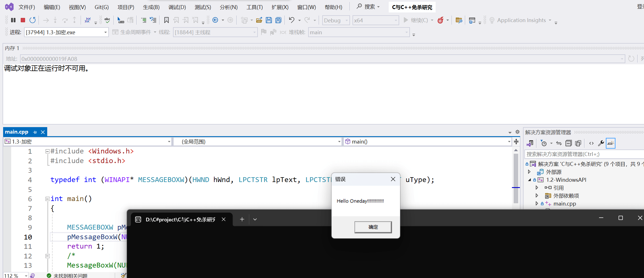Viewport: 644px width, 278px height.
Task: Restart the debugging session
Action: pos(33,20)
